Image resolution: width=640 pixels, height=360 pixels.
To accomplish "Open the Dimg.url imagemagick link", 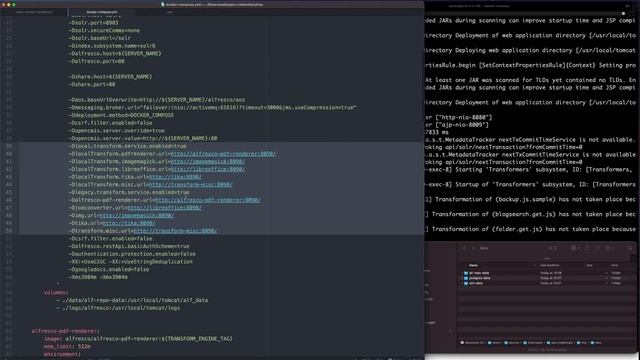I will (137, 216).
